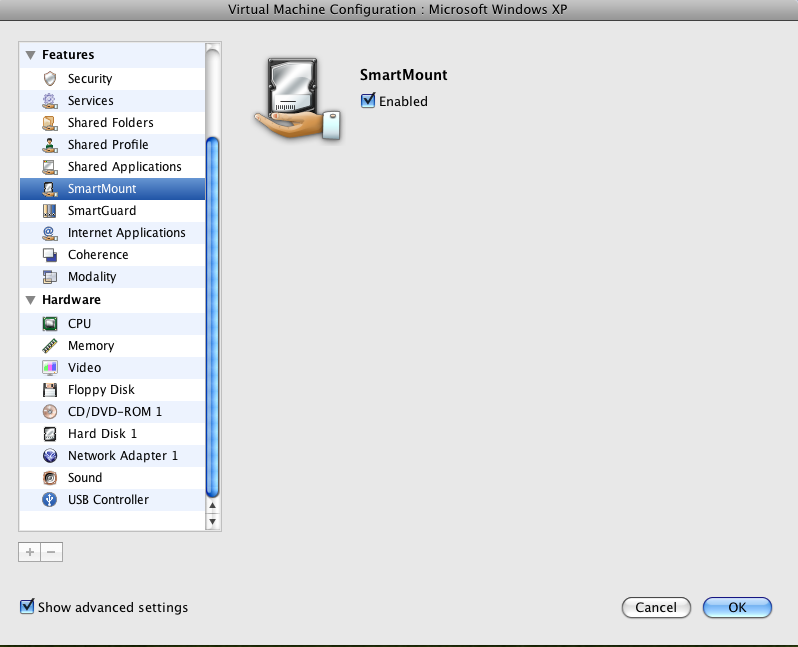Viewport: 798px width, 647px height.
Task: Select Floppy Disk row
Action: tap(112, 390)
